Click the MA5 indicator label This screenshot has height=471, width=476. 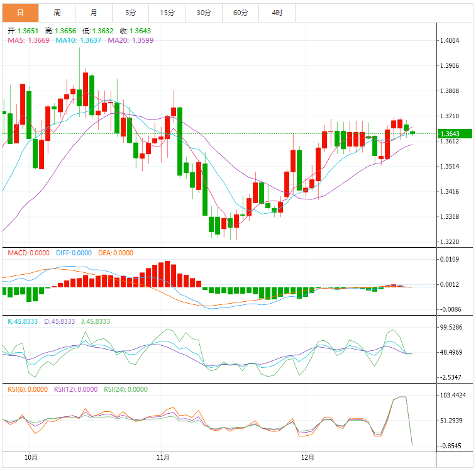coord(28,40)
